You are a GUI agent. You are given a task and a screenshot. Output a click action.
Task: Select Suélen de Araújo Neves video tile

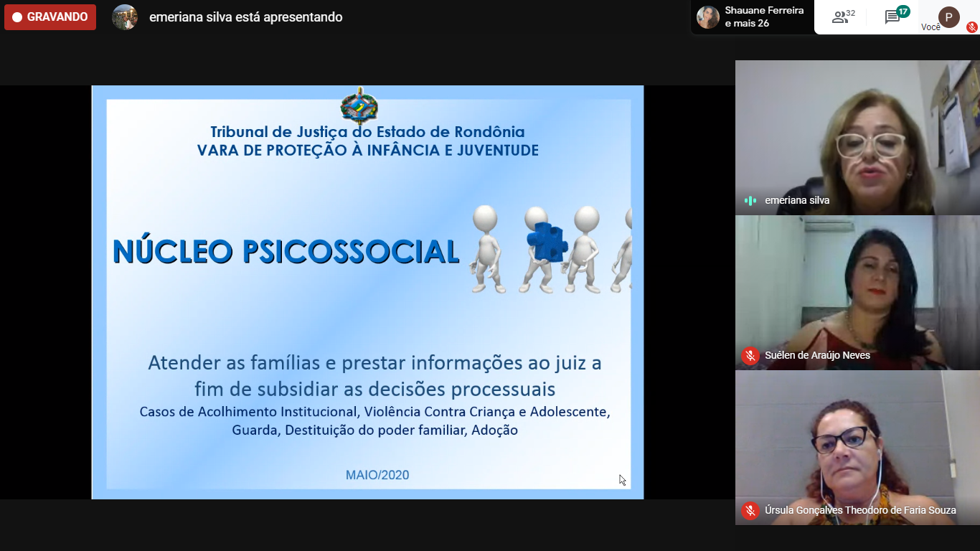(x=857, y=293)
